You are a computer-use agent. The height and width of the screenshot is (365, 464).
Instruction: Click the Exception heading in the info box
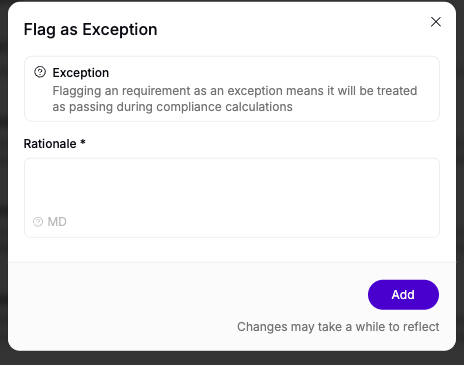point(81,73)
